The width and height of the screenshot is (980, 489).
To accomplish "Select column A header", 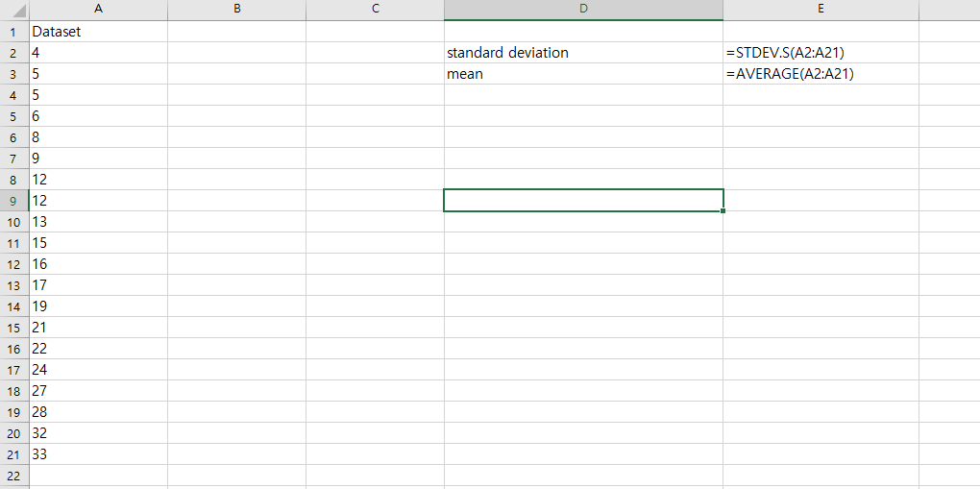I will point(98,10).
